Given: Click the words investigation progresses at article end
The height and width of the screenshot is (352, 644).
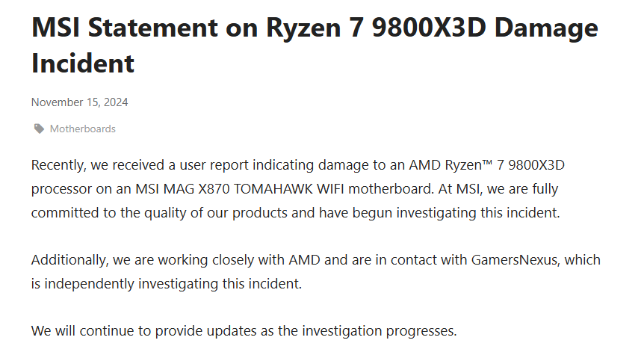Looking at the screenshot, I should pyautogui.click(x=380, y=332).
